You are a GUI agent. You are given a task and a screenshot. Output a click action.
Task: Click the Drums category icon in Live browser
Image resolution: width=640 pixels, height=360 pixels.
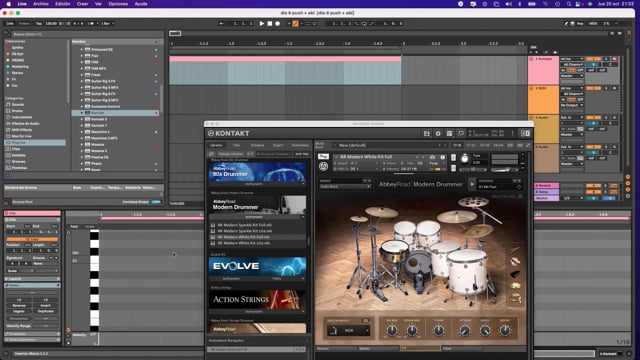click(x=8, y=111)
